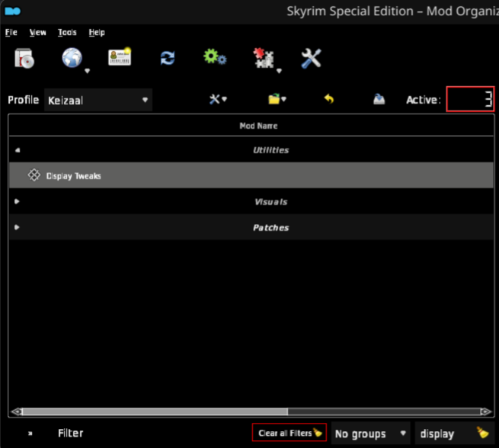This screenshot has width=499, height=448.
Task: Click the Install Mod from archive icon
Action: point(24,59)
